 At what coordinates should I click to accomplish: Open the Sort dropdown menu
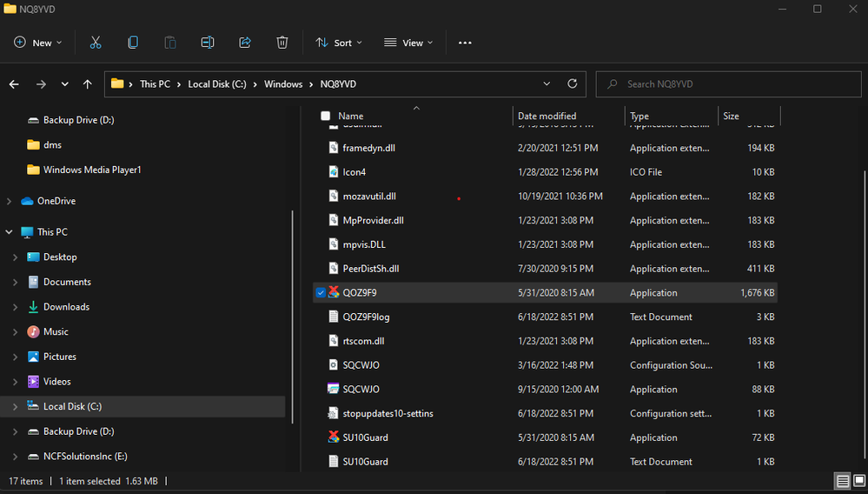click(339, 43)
